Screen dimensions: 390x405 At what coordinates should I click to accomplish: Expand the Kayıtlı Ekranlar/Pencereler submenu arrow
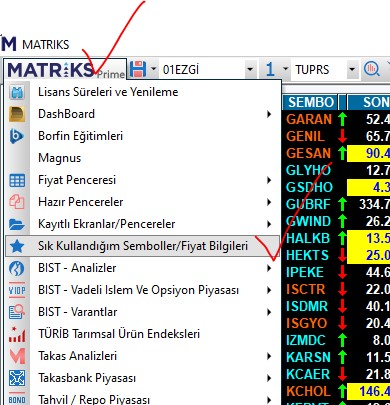(x=269, y=224)
